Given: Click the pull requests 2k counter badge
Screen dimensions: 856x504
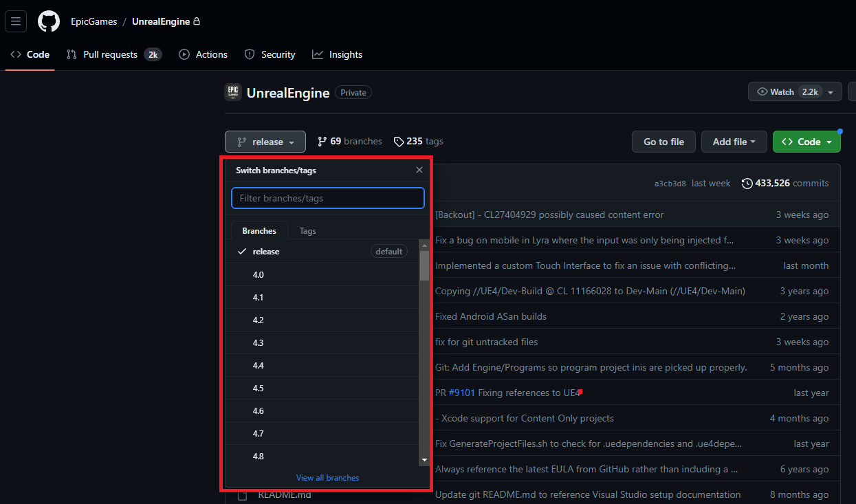Looking at the screenshot, I should [x=153, y=54].
